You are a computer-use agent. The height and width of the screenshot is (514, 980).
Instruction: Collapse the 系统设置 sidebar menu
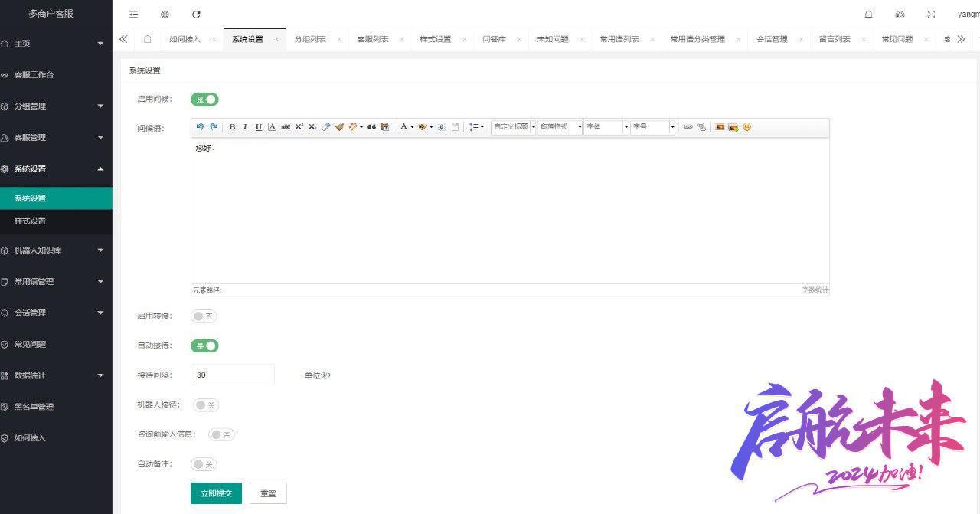click(56, 169)
